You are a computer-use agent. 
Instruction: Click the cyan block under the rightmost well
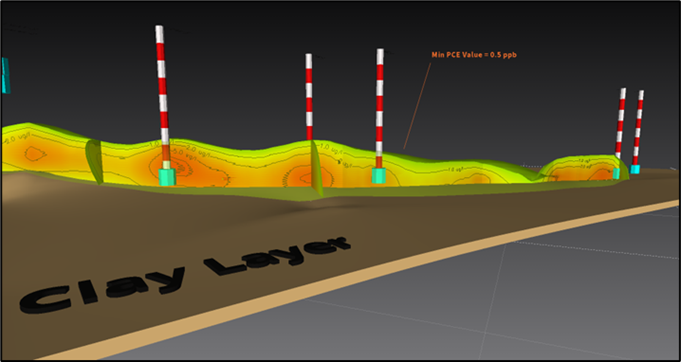(635, 169)
